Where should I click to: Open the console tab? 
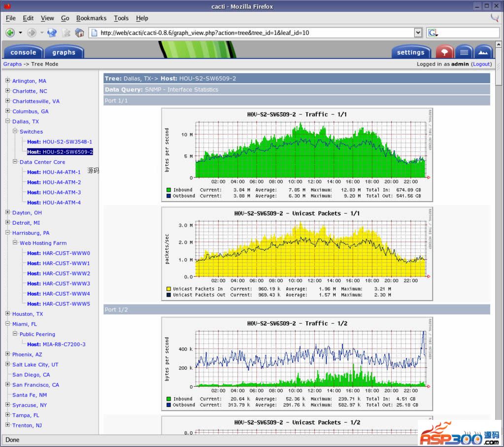(x=23, y=52)
